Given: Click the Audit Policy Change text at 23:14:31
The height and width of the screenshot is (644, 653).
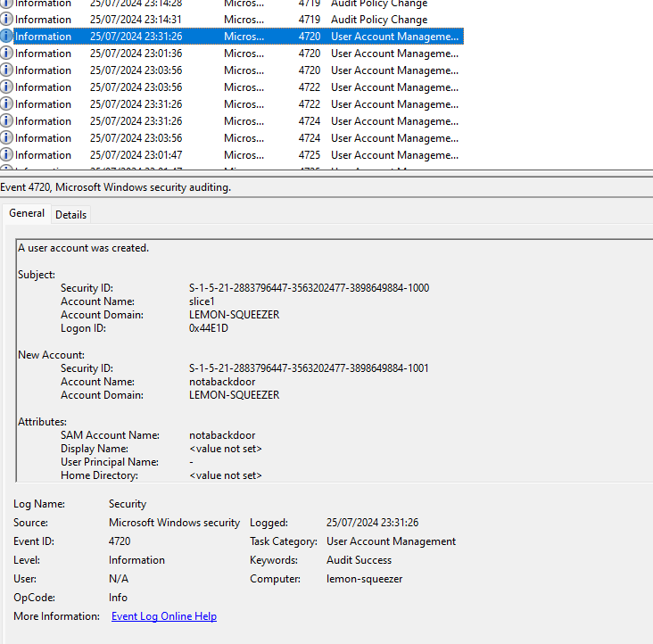Looking at the screenshot, I should coord(379,20).
